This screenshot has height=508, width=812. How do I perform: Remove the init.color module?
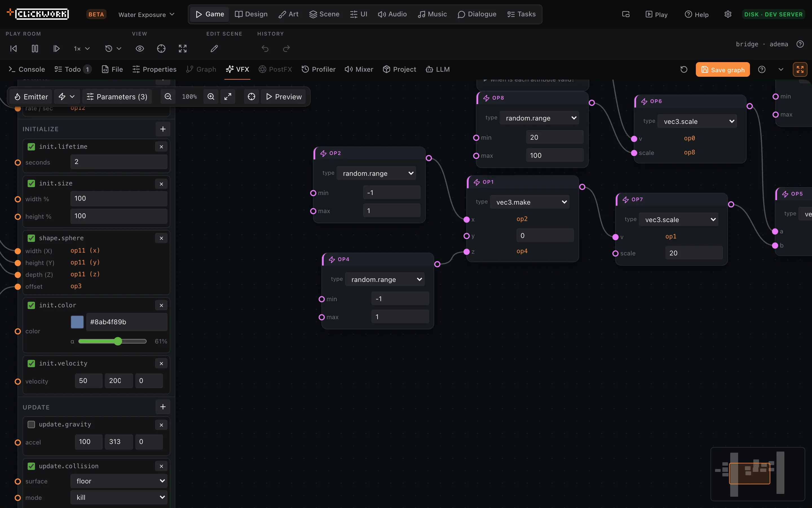click(x=161, y=305)
